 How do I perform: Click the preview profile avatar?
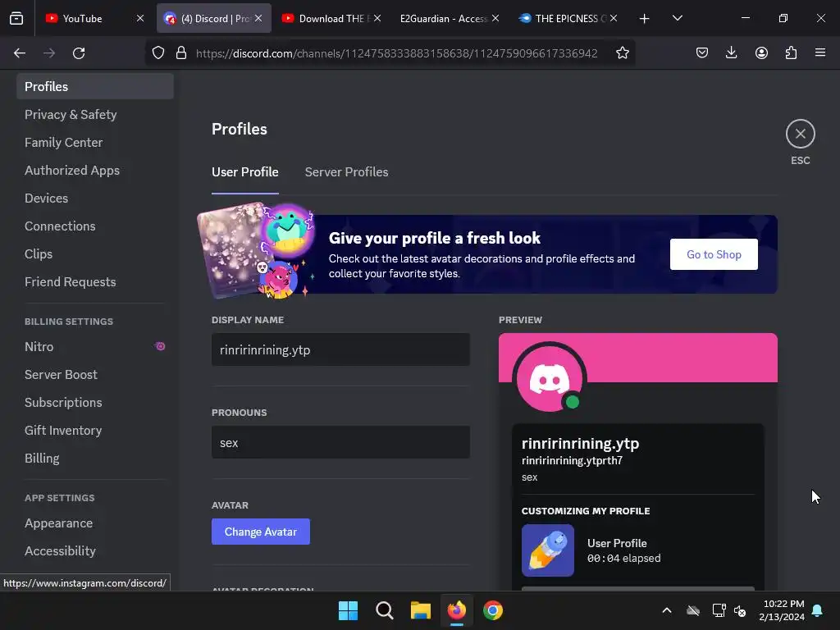coord(549,379)
